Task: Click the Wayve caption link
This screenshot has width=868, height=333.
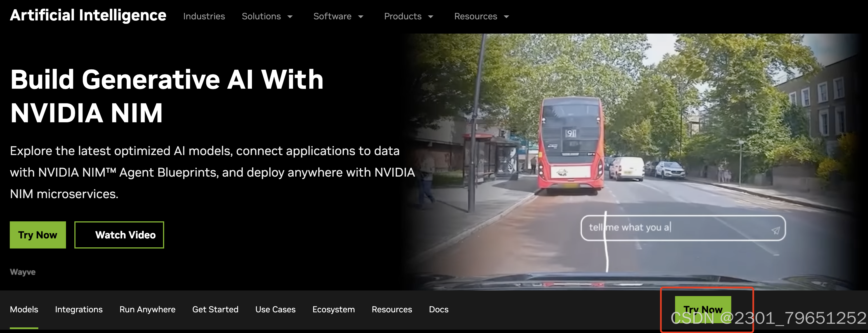Action: click(23, 272)
